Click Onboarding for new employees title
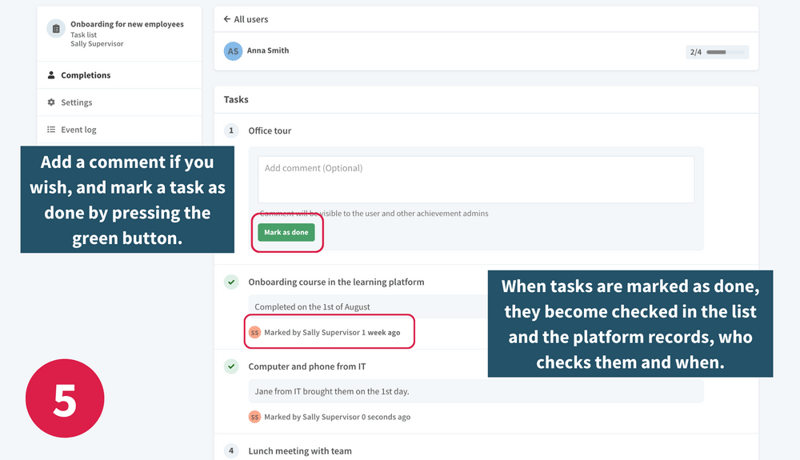This screenshot has width=800, height=460. (x=127, y=24)
